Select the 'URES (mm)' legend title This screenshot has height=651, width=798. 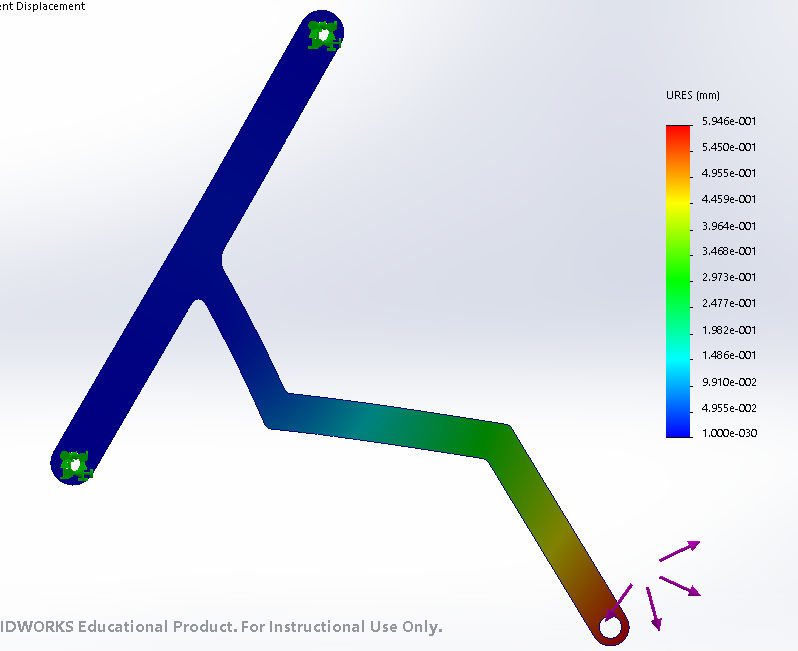click(x=693, y=95)
